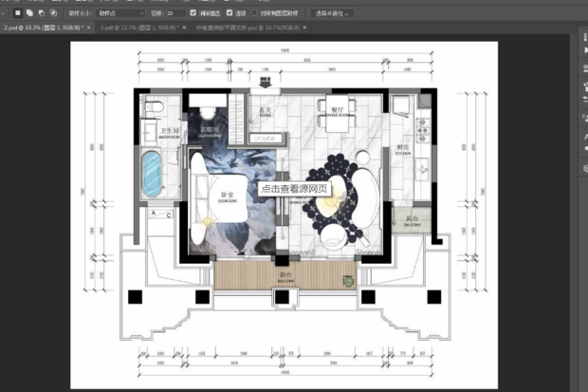Click the document window vertical scrollbar
This screenshot has width=588, height=392.
point(574,213)
